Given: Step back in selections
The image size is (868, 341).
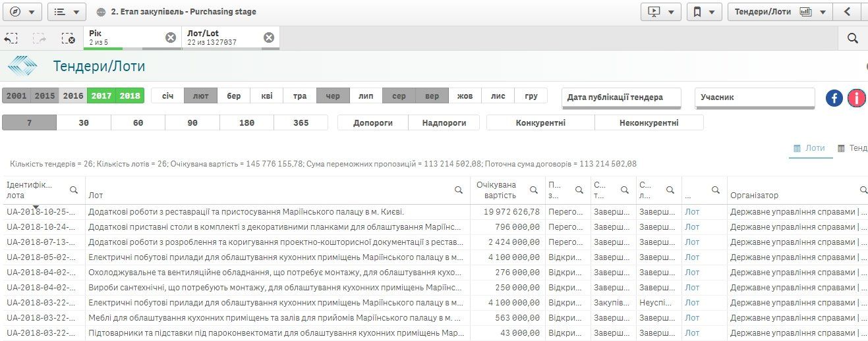Looking at the screenshot, I should [x=11, y=38].
